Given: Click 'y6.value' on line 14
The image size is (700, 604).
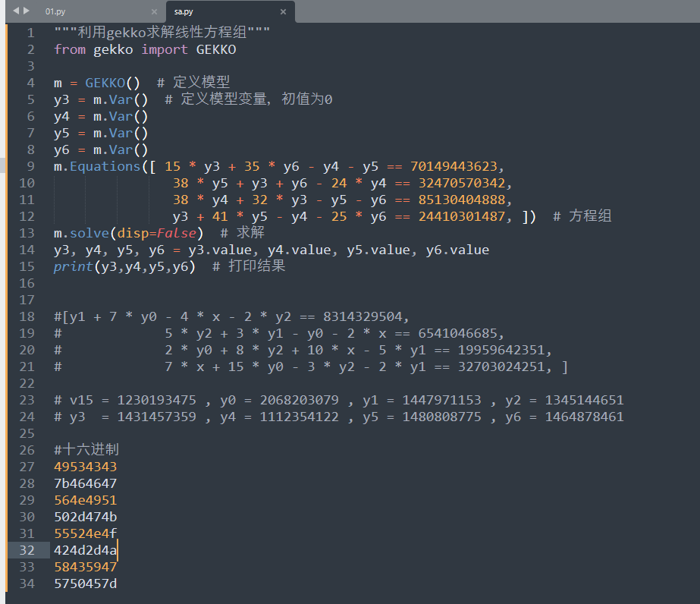Looking at the screenshot, I should pyautogui.click(x=457, y=250).
